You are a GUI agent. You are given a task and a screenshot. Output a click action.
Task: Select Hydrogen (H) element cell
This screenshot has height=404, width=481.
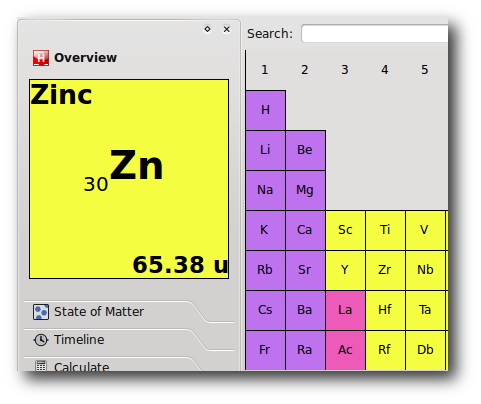pyautogui.click(x=265, y=110)
